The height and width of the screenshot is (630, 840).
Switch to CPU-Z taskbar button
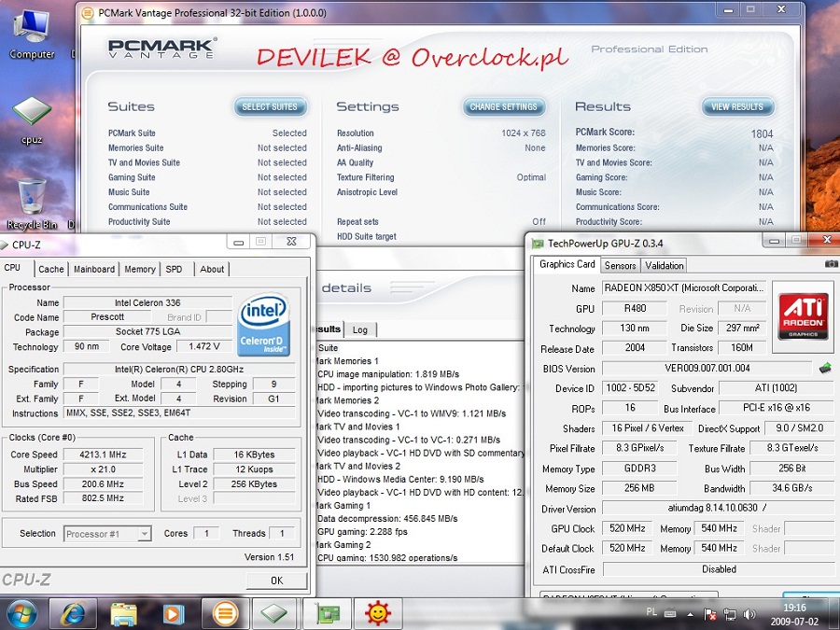273,614
